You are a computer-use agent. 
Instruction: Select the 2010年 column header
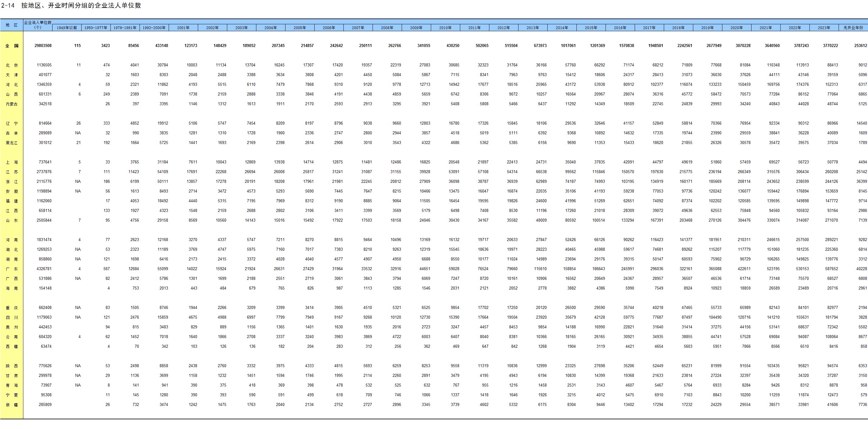(x=445, y=28)
